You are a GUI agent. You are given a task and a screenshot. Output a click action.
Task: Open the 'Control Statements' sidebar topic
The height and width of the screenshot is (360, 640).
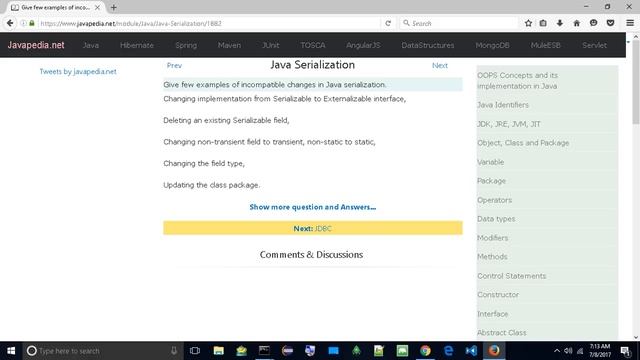pos(511,276)
